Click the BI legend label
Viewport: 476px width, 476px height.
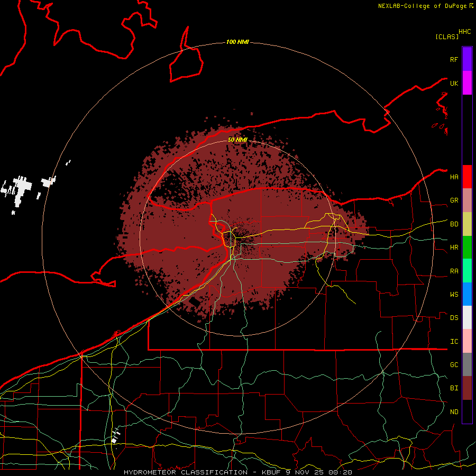[454, 388]
